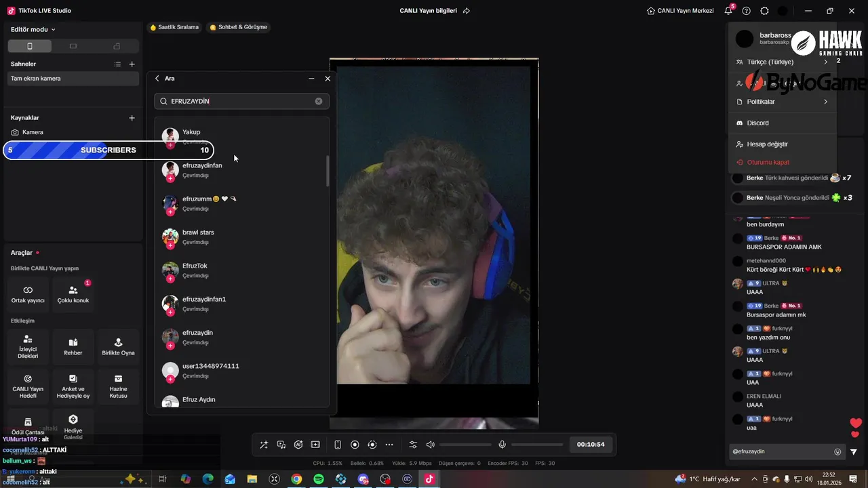Toggle the phone preview icon in toolbar

(338, 445)
